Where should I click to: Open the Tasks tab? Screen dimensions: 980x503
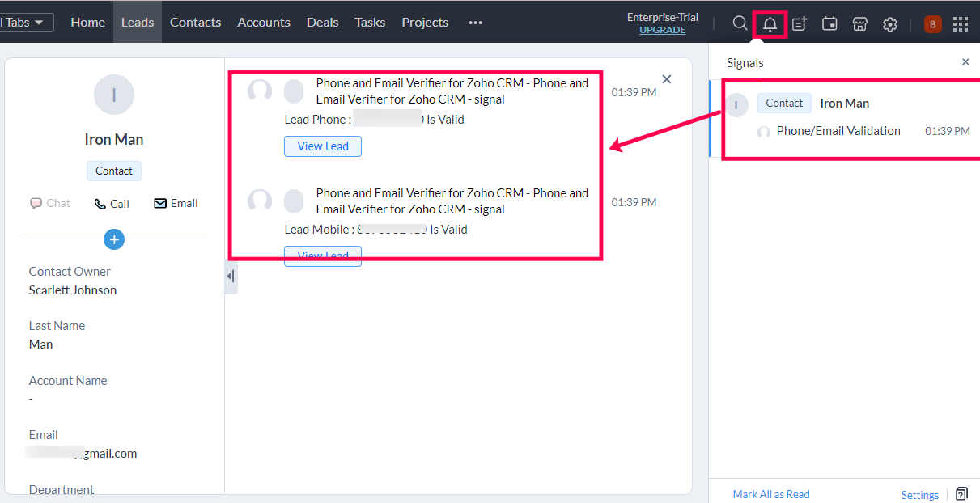point(370,22)
